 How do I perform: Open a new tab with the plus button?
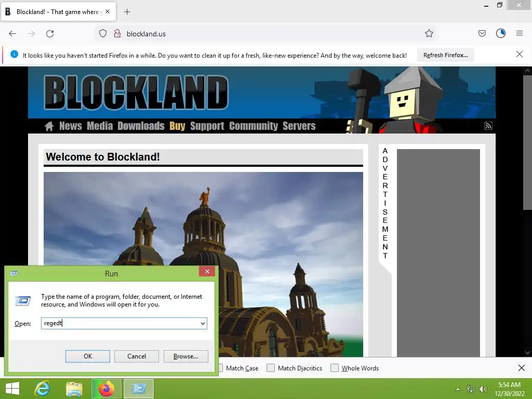point(127,12)
